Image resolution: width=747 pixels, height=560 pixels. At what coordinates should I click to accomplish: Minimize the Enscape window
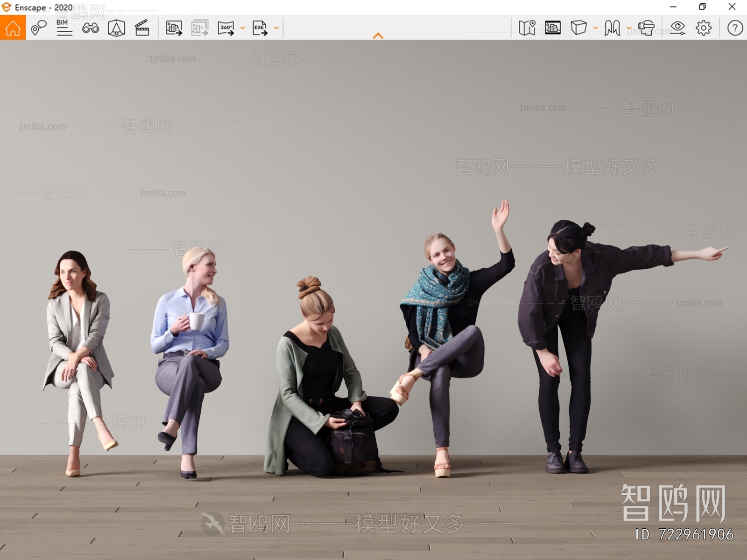pyautogui.click(x=673, y=7)
